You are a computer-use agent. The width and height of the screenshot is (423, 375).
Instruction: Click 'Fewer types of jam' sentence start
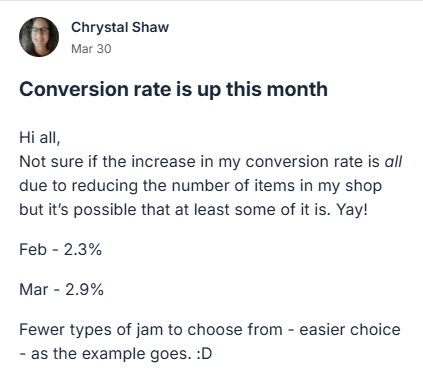pos(91,330)
